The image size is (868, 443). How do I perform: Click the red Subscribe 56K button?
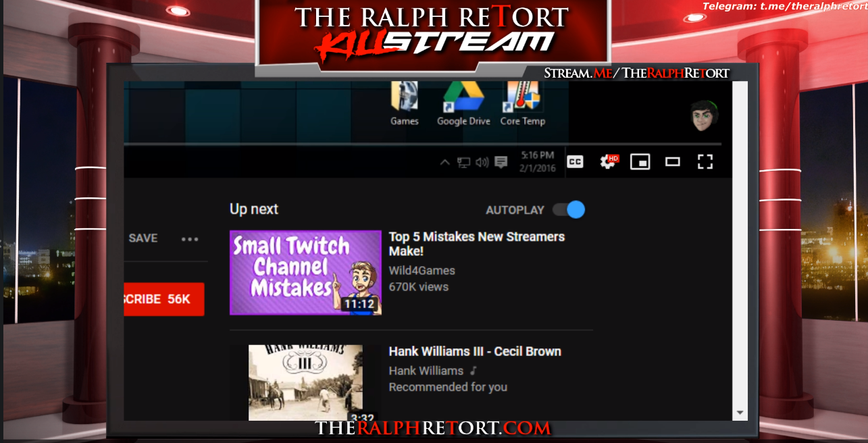pyautogui.click(x=164, y=299)
